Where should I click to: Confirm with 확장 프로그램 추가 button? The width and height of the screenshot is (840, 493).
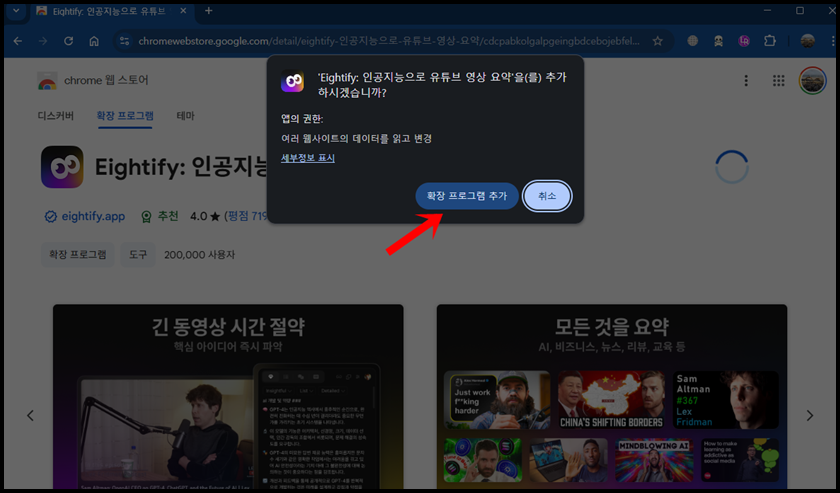click(x=467, y=196)
